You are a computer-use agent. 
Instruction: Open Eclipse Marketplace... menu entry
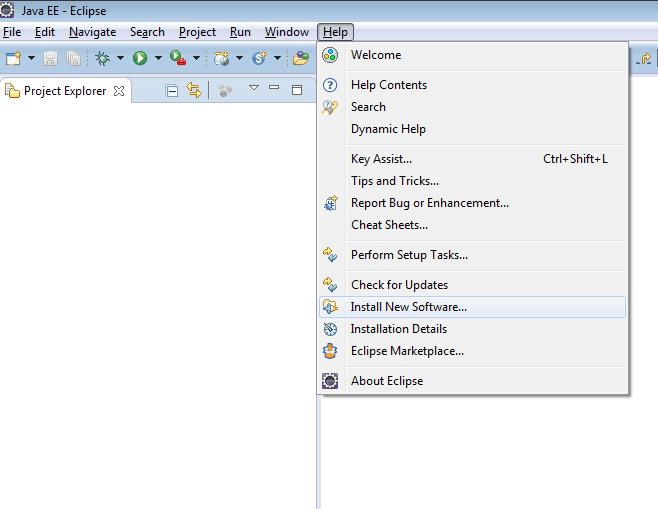coord(473,351)
